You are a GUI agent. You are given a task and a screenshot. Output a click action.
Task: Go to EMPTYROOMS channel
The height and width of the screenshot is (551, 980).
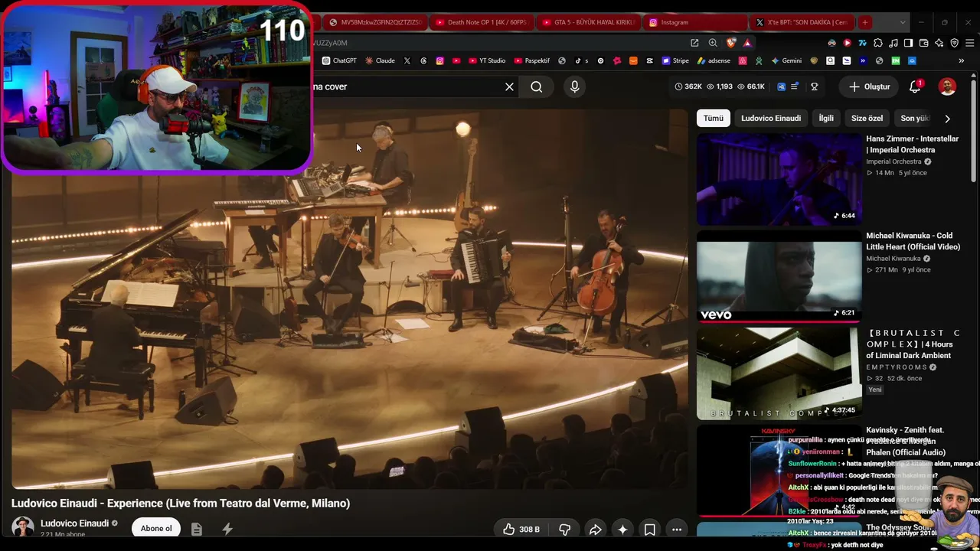tap(897, 367)
